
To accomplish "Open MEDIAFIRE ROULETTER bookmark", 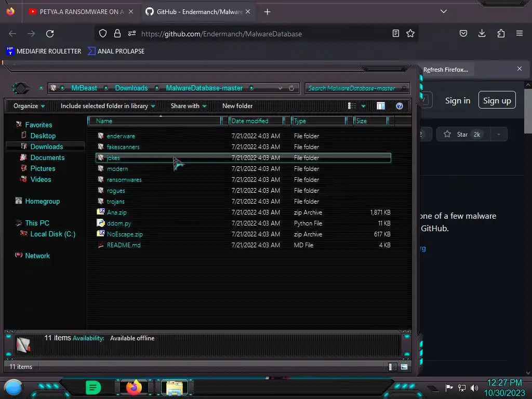I will coord(44,51).
